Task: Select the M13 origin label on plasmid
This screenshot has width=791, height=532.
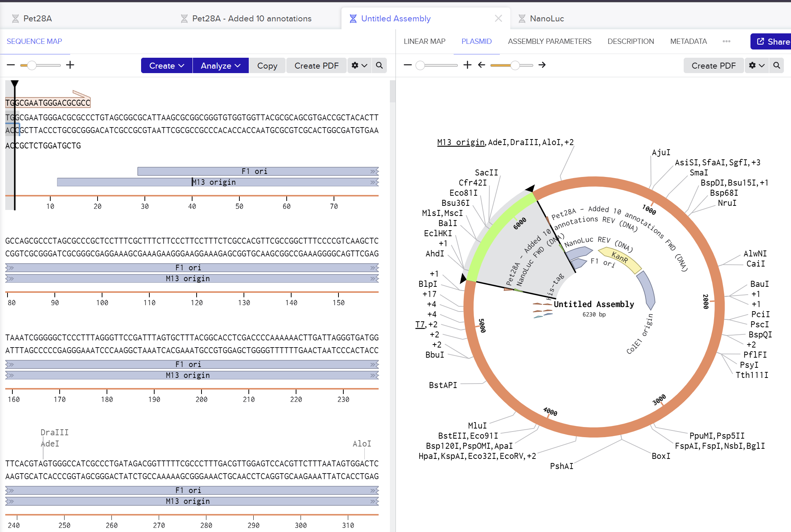Action: 461,142
